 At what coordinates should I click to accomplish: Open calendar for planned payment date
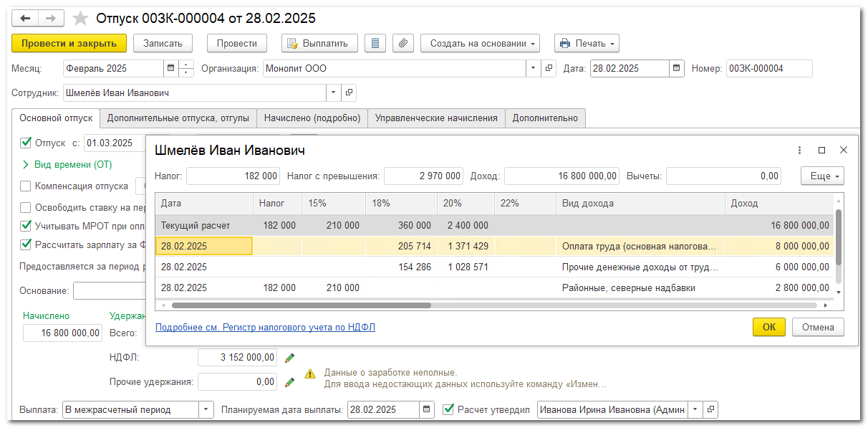[x=427, y=409]
